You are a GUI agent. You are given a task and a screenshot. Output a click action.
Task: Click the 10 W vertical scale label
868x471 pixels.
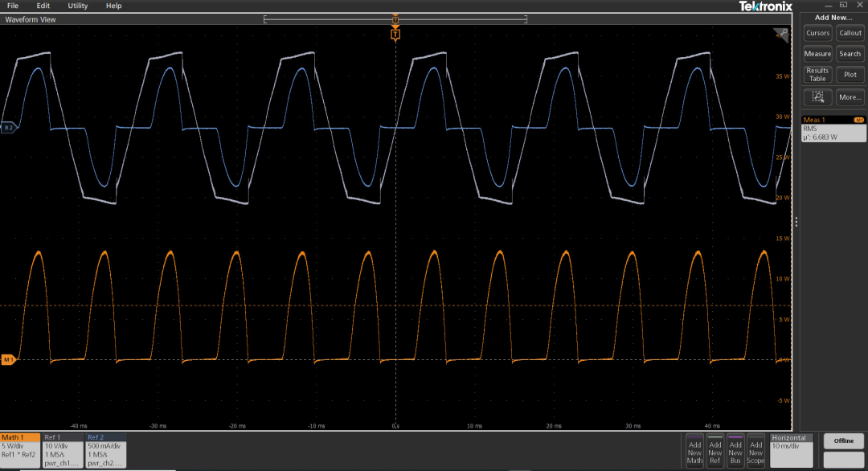pos(783,279)
